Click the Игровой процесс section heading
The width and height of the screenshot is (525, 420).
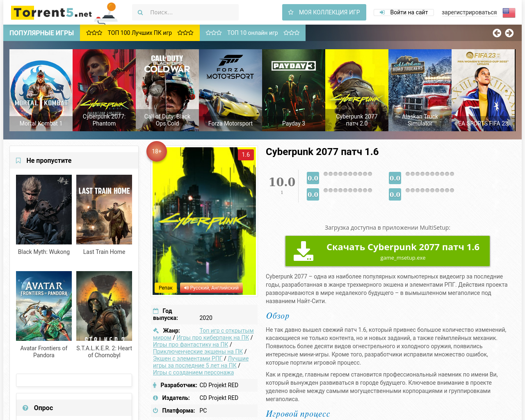(298, 414)
